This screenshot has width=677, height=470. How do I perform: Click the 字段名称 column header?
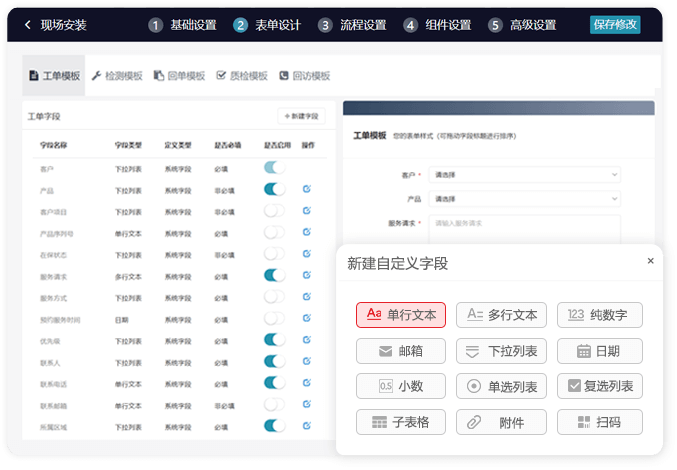tap(54, 145)
